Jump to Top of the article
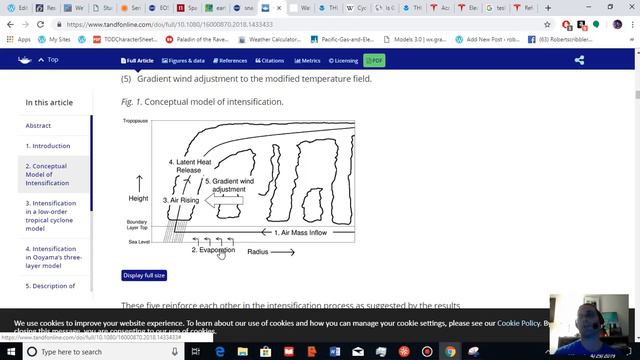 [49, 60]
